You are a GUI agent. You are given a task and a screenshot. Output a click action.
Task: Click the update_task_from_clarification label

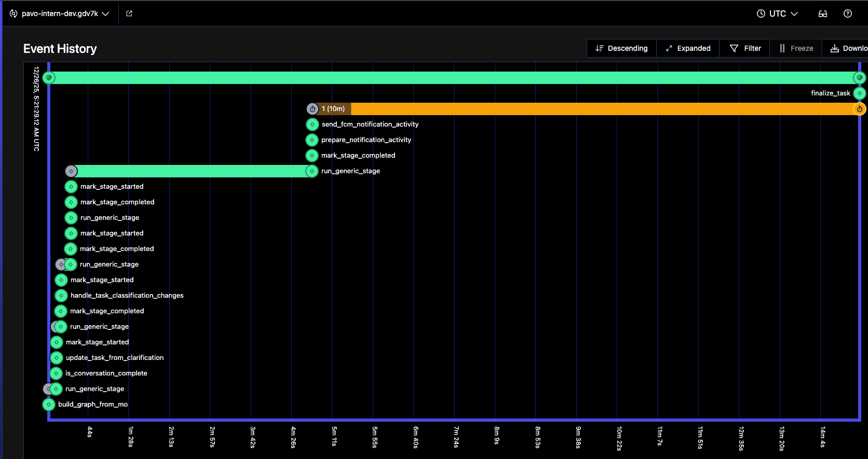(x=115, y=358)
